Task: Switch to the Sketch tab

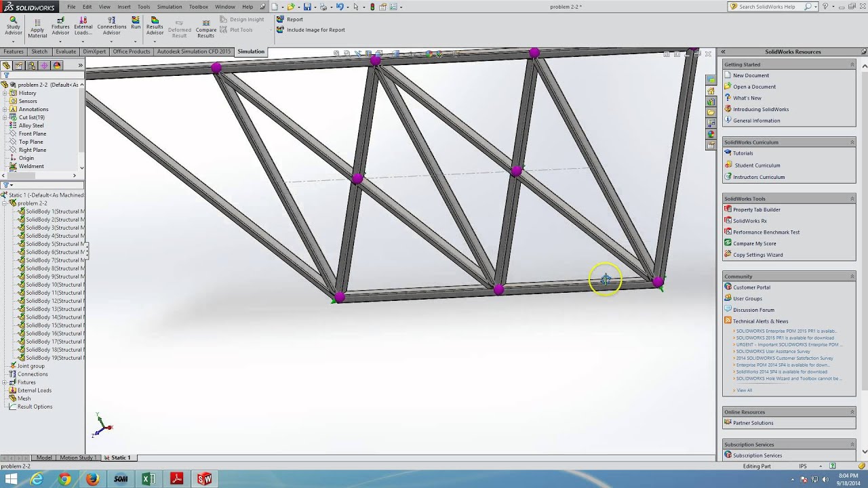Action: (x=39, y=52)
